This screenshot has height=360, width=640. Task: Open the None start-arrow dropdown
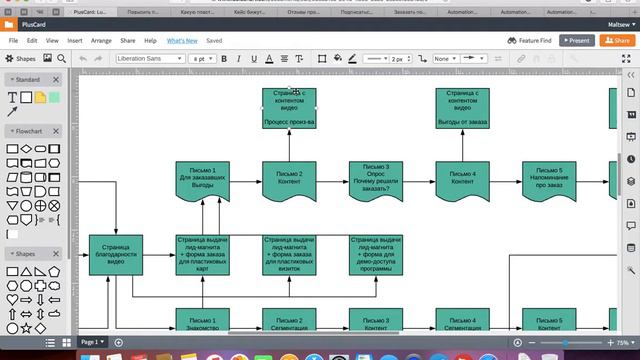(x=445, y=59)
